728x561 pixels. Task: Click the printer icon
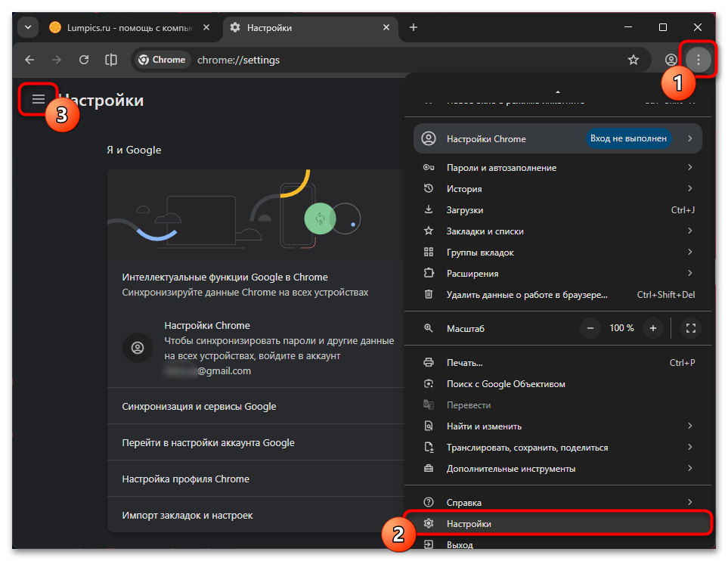429,363
